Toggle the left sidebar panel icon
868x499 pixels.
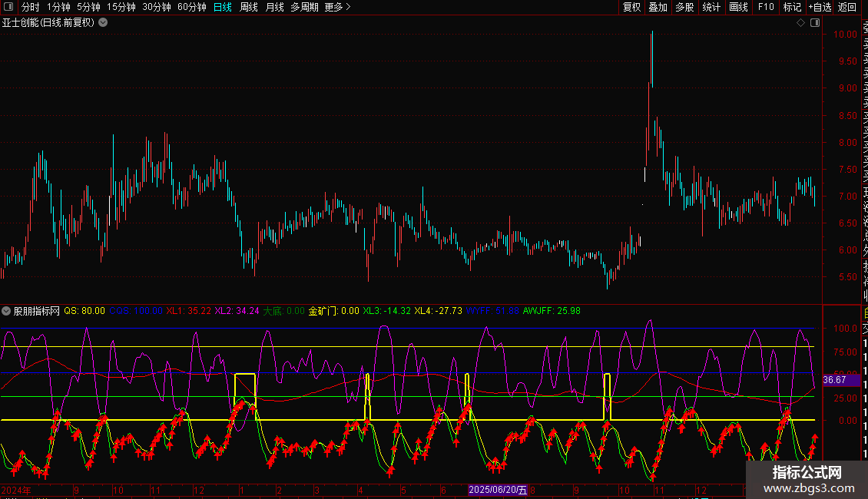coord(8,7)
